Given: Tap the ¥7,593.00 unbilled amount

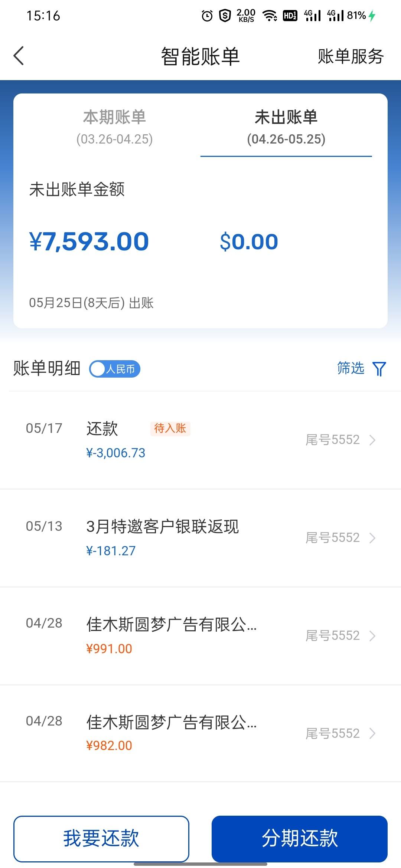Looking at the screenshot, I should coord(89,241).
